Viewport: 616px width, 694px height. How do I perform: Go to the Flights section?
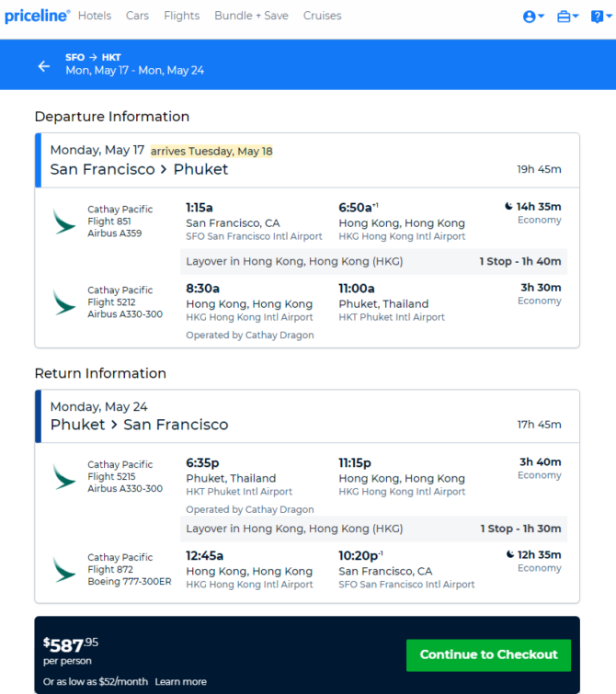[x=181, y=16]
